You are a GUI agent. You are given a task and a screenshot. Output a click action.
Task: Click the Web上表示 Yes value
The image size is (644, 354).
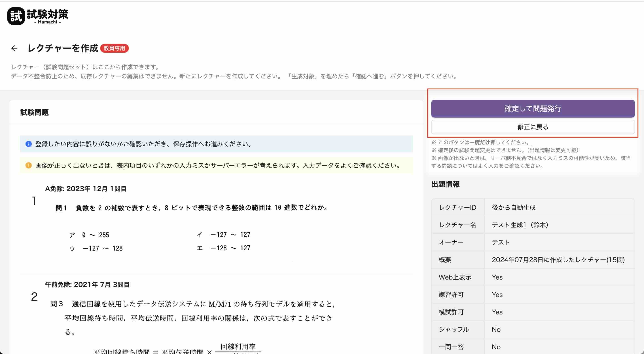pos(497,277)
